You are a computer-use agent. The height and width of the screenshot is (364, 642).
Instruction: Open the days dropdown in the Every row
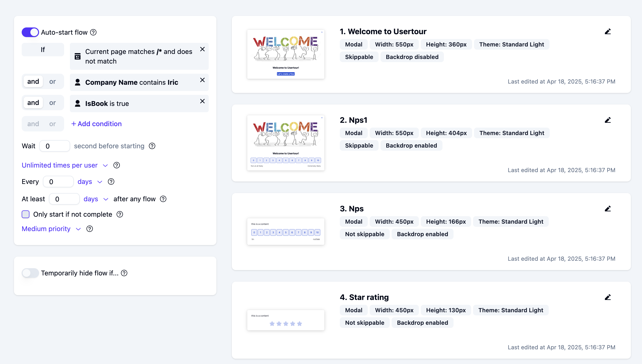[x=90, y=182]
